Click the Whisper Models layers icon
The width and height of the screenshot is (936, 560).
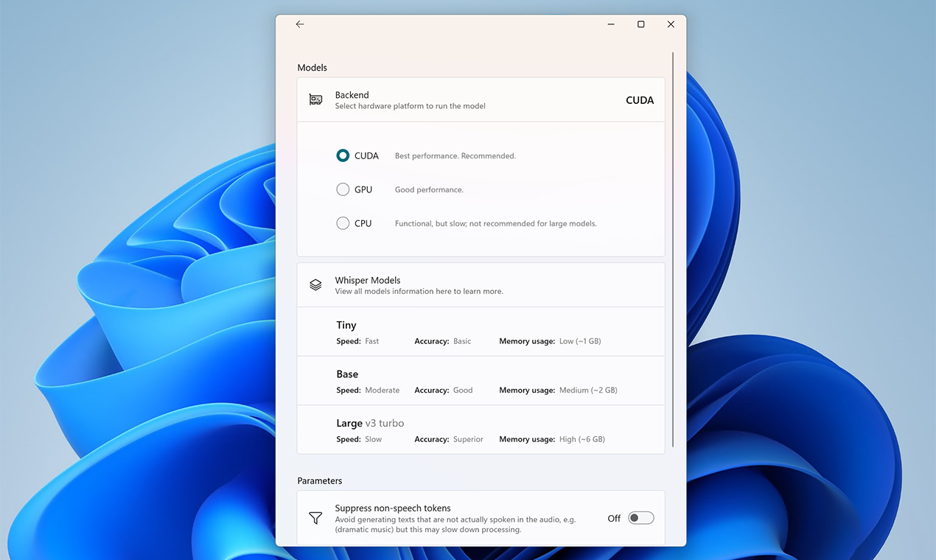click(x=315, y=284)
